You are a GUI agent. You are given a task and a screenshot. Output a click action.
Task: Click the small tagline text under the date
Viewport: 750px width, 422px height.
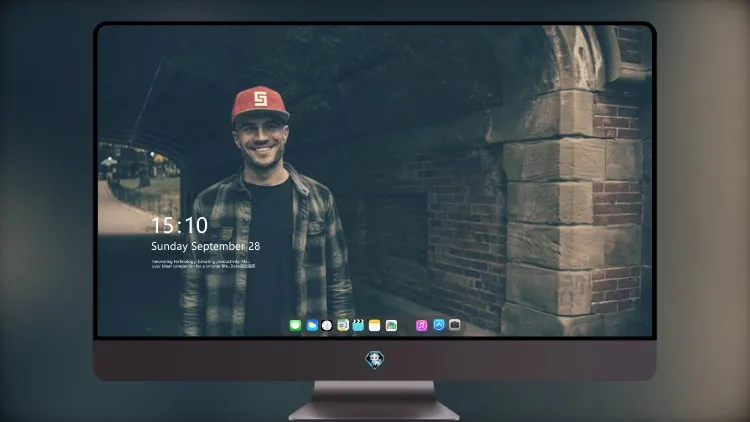pyautogui.click(x=204, y=264)
